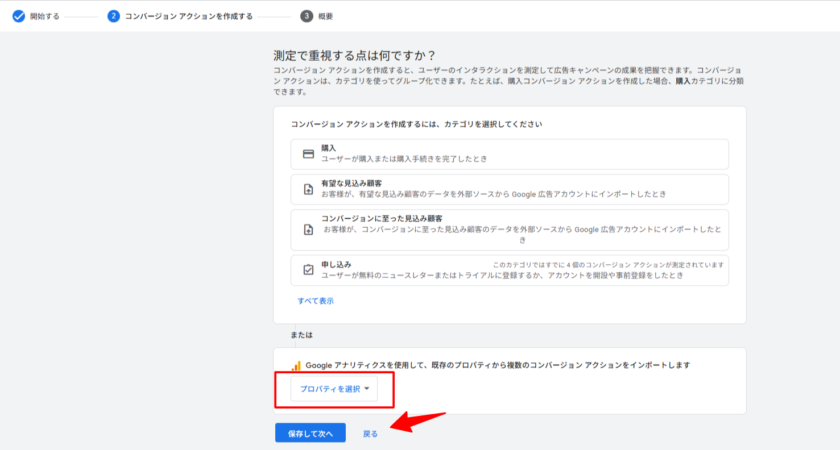
Task: Click the completed step checkmark icon
Action: tap(18, 16)
